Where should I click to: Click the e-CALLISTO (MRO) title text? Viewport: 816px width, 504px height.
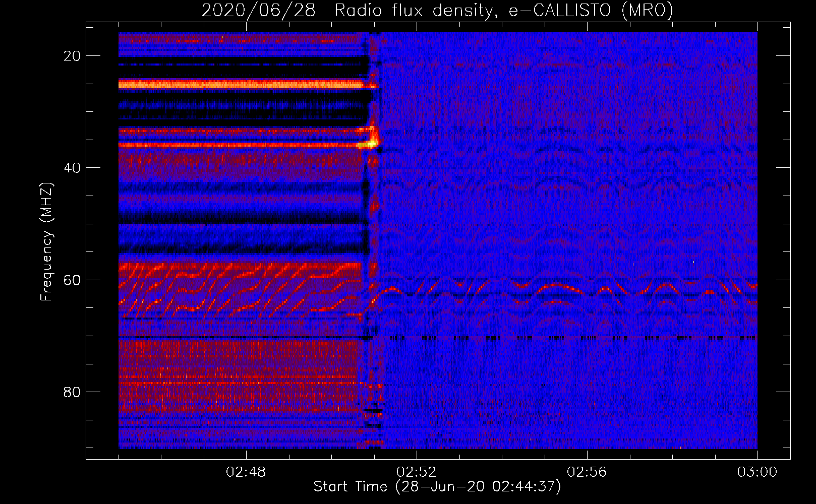tap(591, 11)
